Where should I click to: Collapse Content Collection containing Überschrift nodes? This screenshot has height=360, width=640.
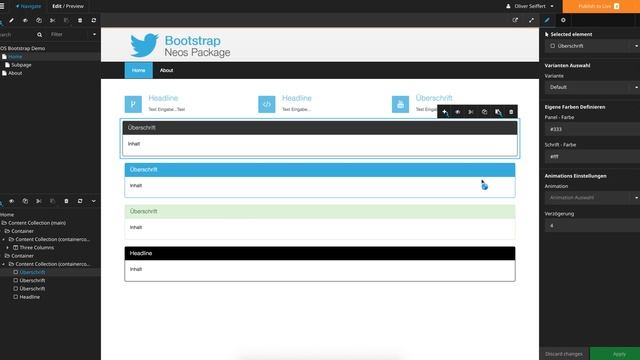click(x=4, y=264)
